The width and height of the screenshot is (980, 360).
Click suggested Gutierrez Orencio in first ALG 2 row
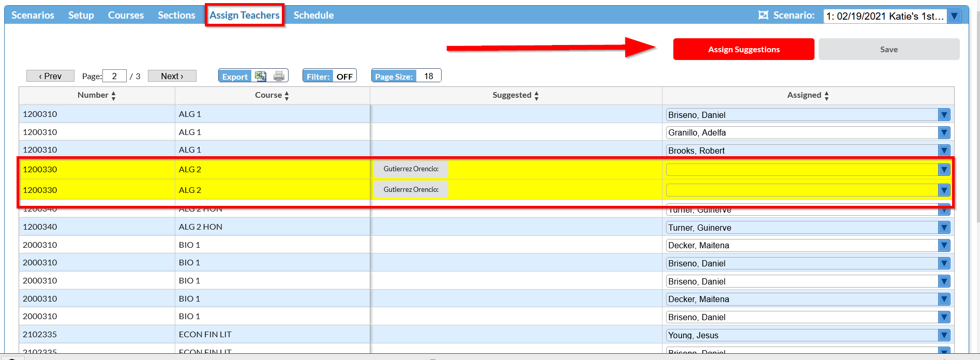click(411, 169)
